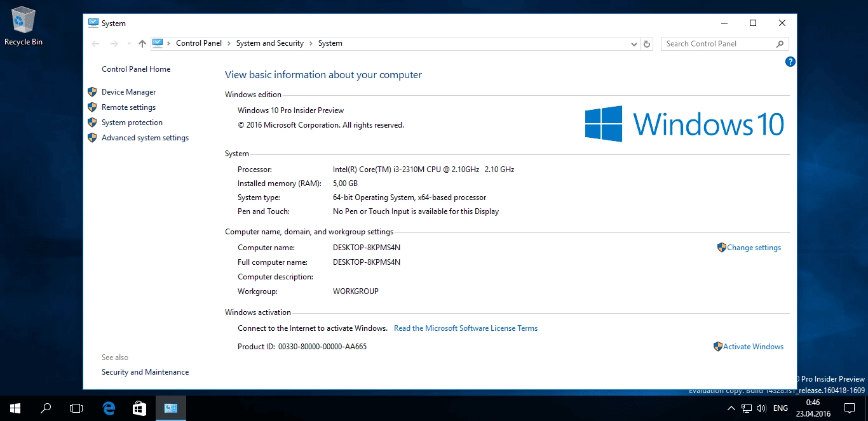Click the Windows 10 Pro Insider Preview text

click(290, 110)
